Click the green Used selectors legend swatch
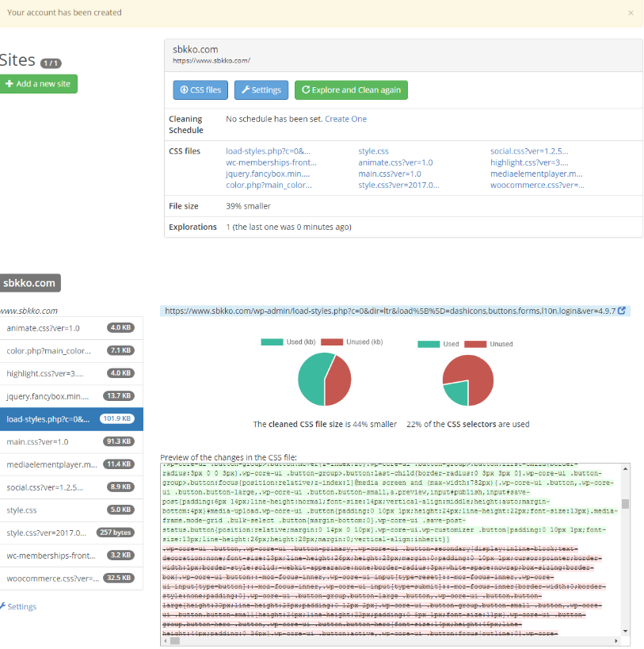The image size is (644, 649). [429, 344]
